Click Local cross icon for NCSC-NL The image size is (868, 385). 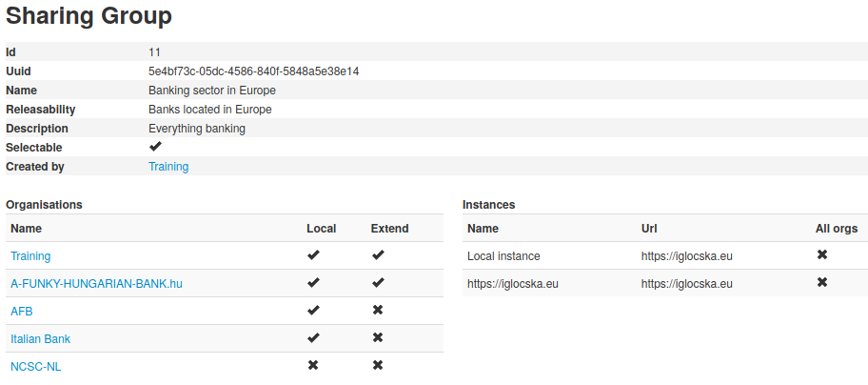[313, 365]
